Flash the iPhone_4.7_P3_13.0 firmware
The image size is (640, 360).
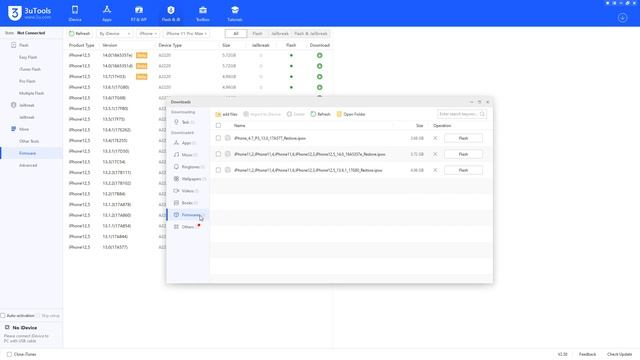tap(463, 138)
